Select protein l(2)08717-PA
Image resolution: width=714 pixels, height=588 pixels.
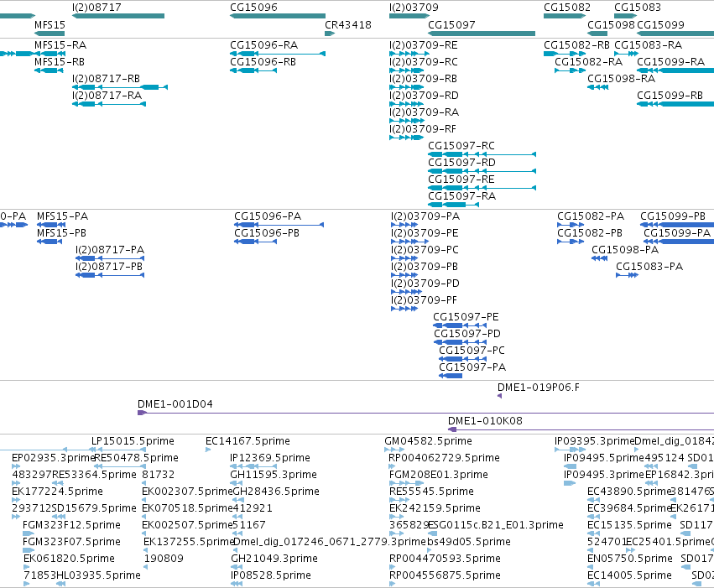(x=110, y=258)
